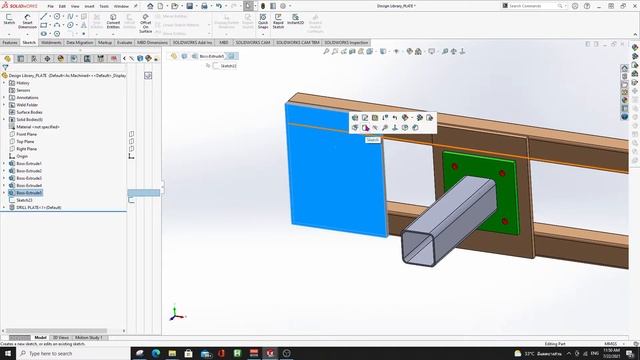The width and height of the screenshot is (640, 360).
Task: Click Sketch22 in the breadcrumb
Action: point(229,66)
